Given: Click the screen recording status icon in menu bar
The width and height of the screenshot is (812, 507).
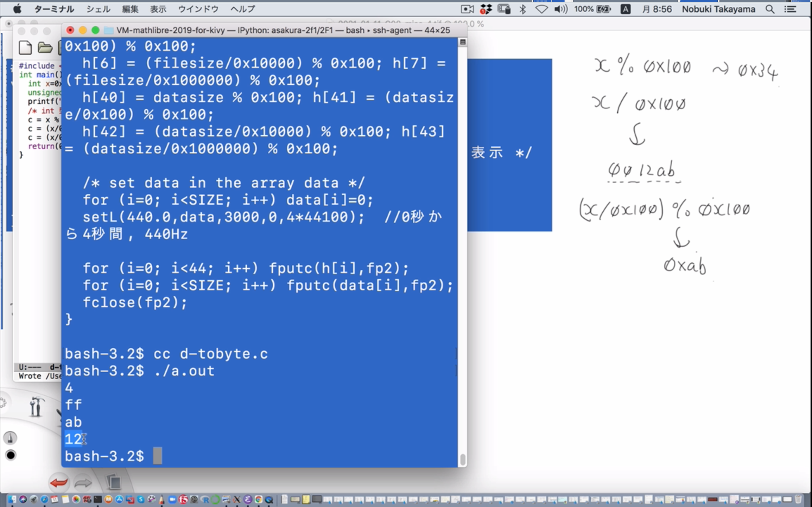Looking at the screenshot, I should click(x=467, y=9).
